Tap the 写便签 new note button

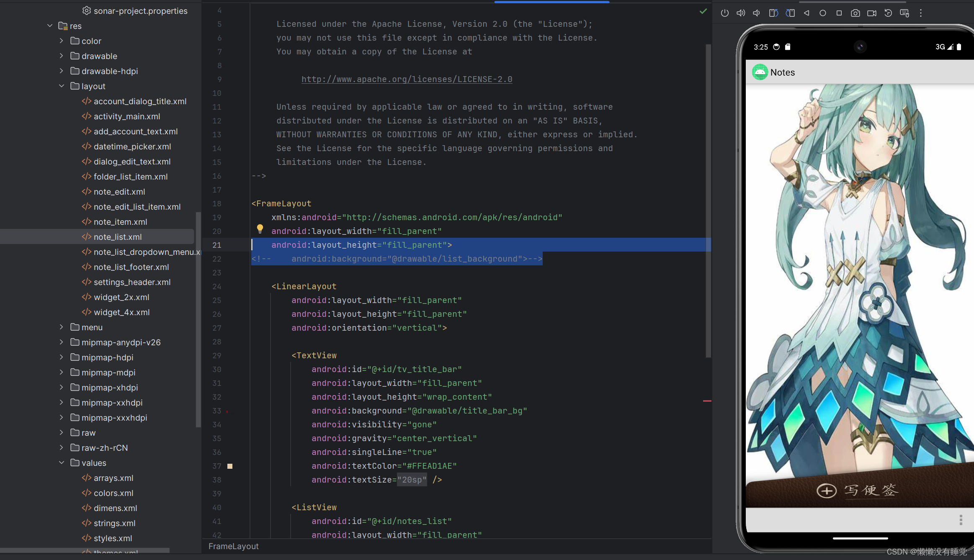click(858, 490)
